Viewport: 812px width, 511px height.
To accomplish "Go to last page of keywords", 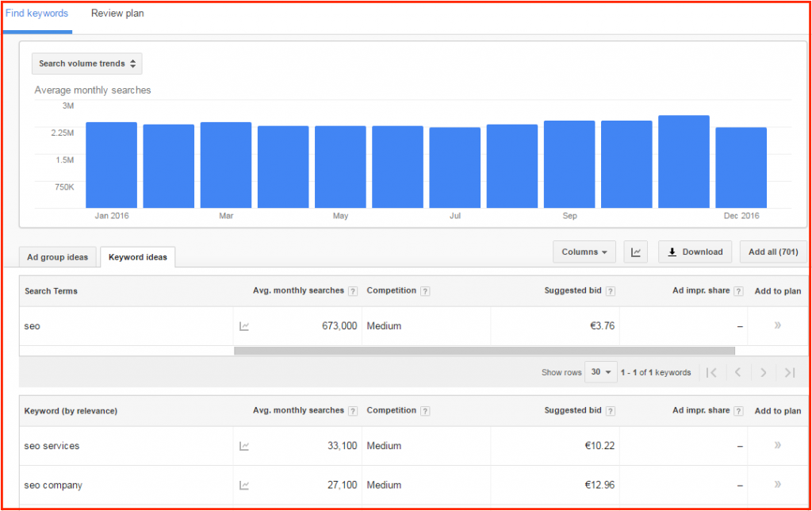I will (x=789, y=372).
